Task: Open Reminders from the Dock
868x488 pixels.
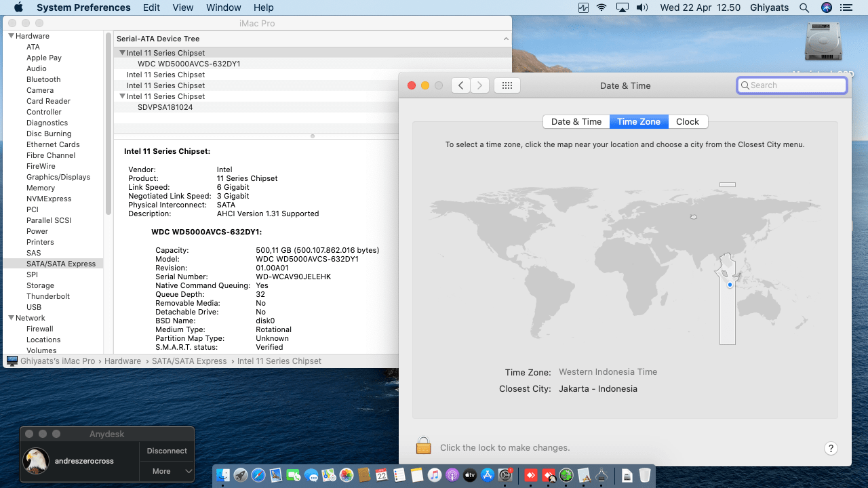Action: tap(399, 476)
